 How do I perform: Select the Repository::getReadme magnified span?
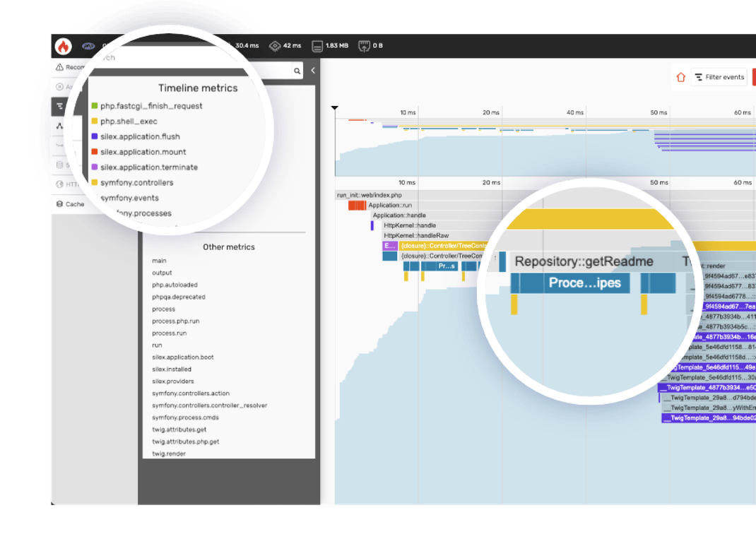pyautogui.click(x=584, y=261)
